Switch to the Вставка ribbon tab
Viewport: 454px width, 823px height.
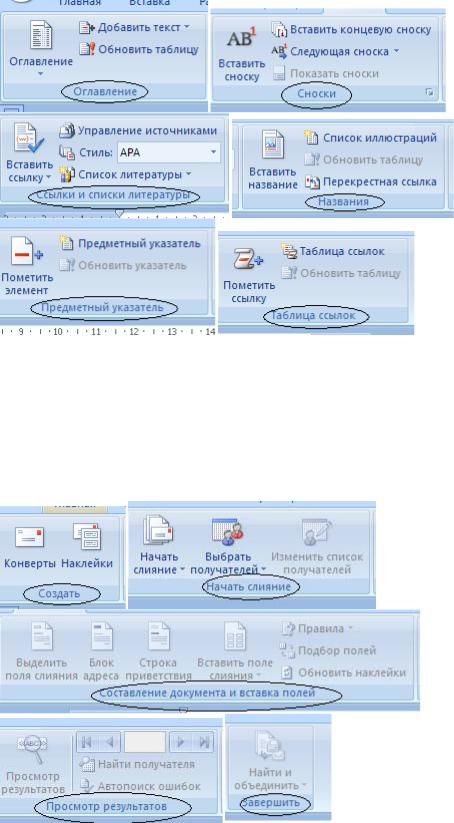pos(150,3)
